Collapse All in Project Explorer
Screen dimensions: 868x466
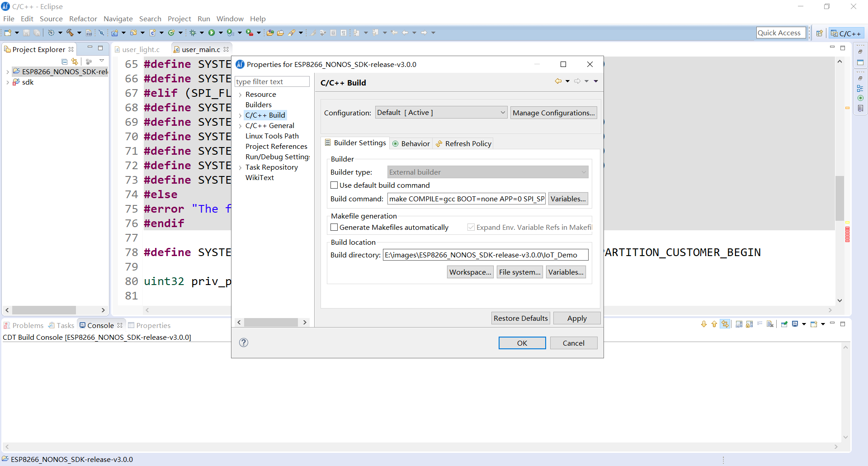point(64,61)
